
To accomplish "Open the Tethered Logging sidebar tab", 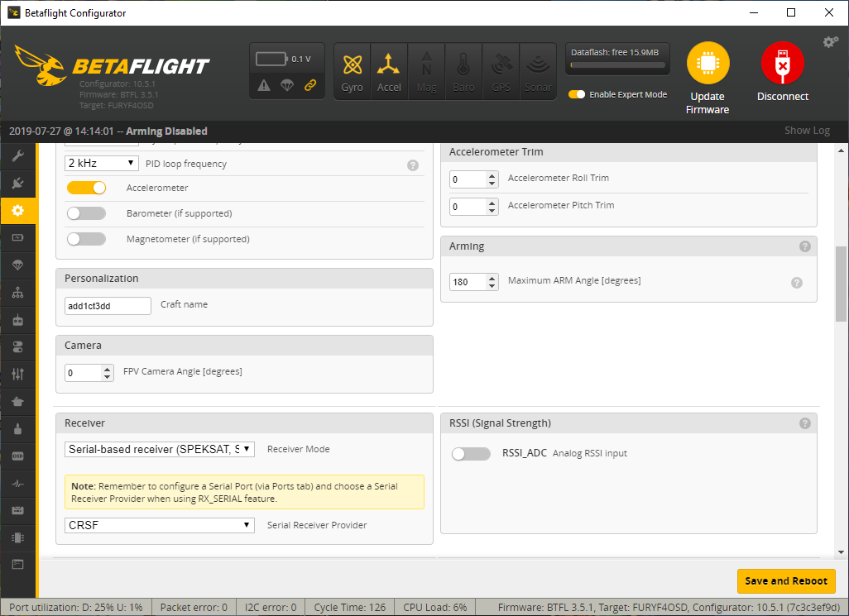I will pyautogui.click(x=18, y=510).
